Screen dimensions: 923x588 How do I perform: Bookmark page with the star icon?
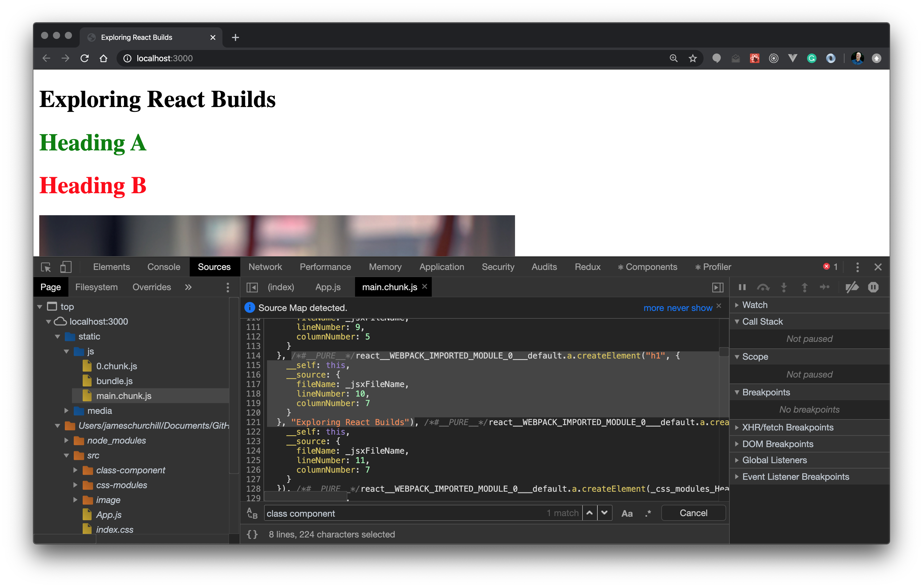click(x=693, y=58)
